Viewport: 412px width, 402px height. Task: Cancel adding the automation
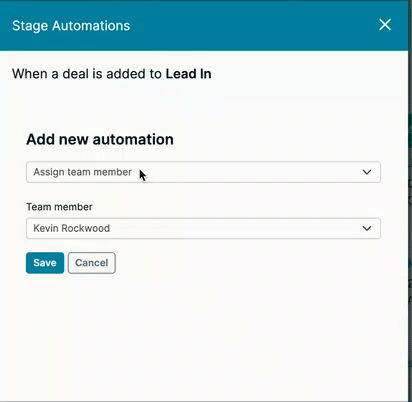point(92,263)
